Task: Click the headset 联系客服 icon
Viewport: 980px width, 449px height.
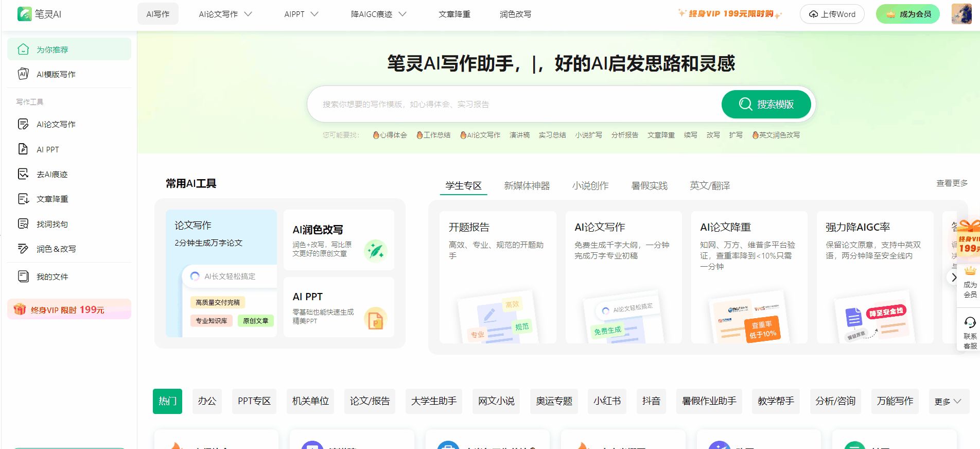Action: pyautogui.click(x=970, y=322)
